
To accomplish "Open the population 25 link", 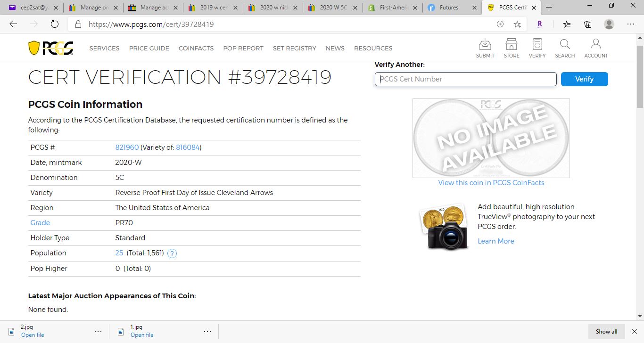I will pos(119,253).
